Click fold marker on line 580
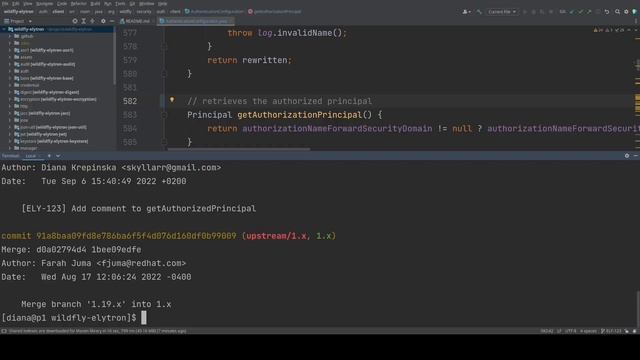 click(x=164, y=74)
